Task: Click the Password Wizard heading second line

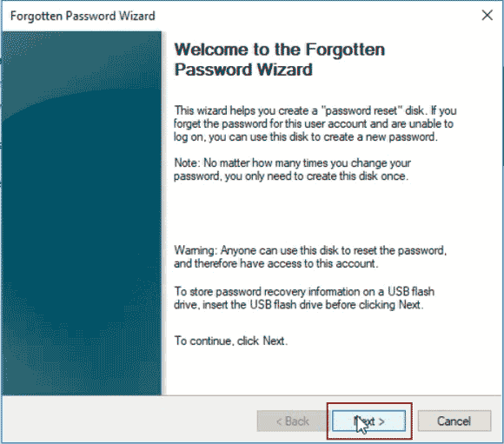Action: tap(243, 70)
